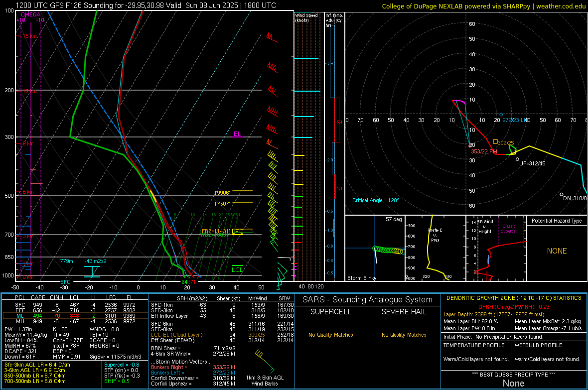Click the UP=312/45 Corfidi label
The image size is (588, 390).
tap(532, 163)
